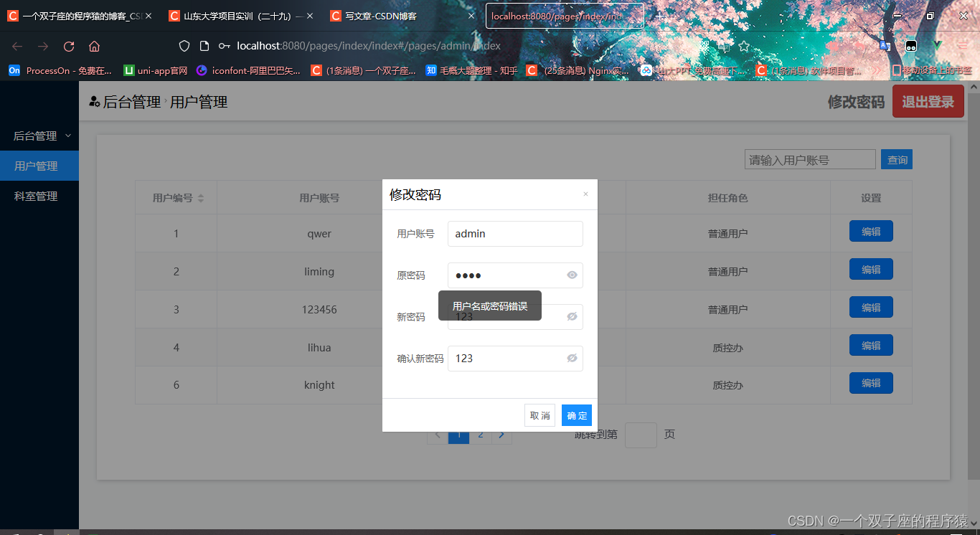This screenshot has width=980, height=535.
Task: Close the 写文章-CSDN博客 tab
Action: point(471,16)
